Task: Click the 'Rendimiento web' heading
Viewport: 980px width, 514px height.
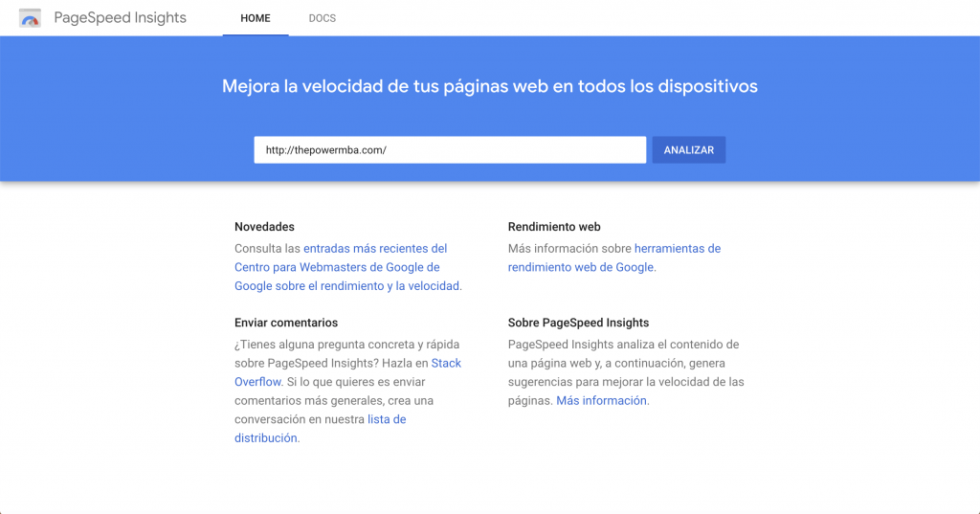Action: coord(554,227)
